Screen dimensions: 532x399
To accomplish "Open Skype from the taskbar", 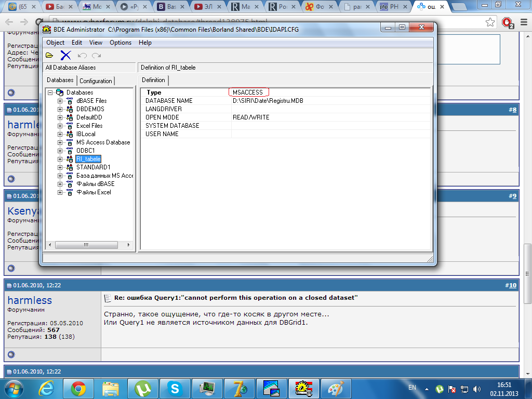I will (x=175, y=389).
